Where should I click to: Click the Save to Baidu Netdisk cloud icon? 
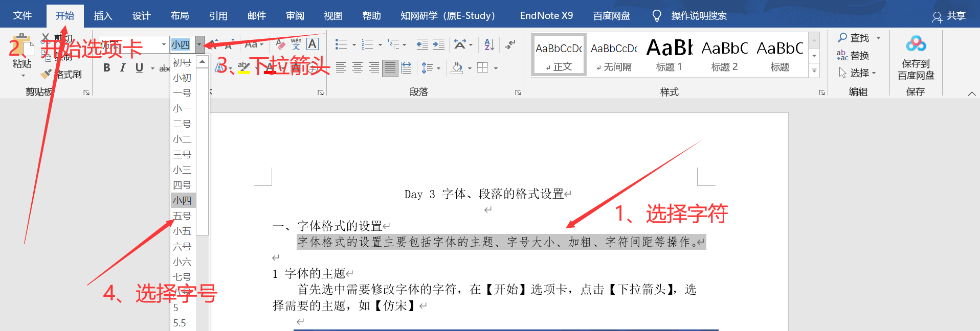(x=916, y=44)
